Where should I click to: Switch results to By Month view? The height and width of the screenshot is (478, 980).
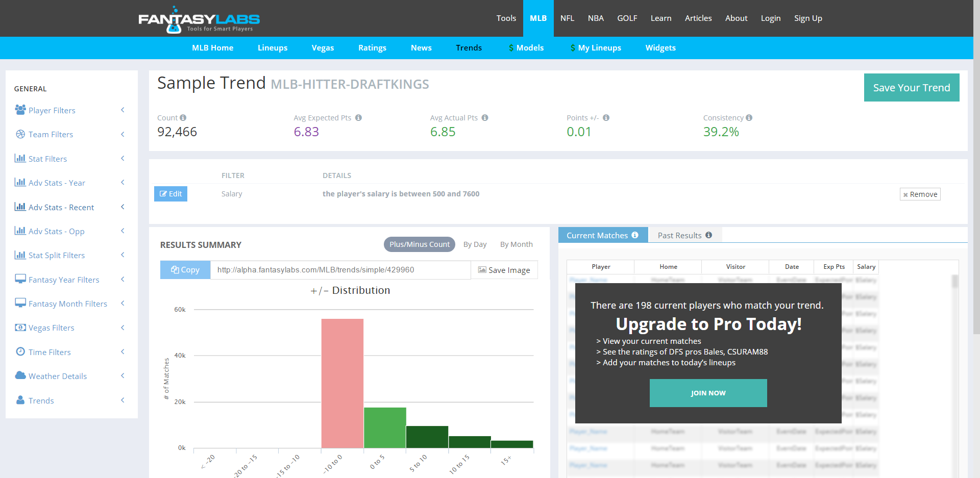[516, 244]
